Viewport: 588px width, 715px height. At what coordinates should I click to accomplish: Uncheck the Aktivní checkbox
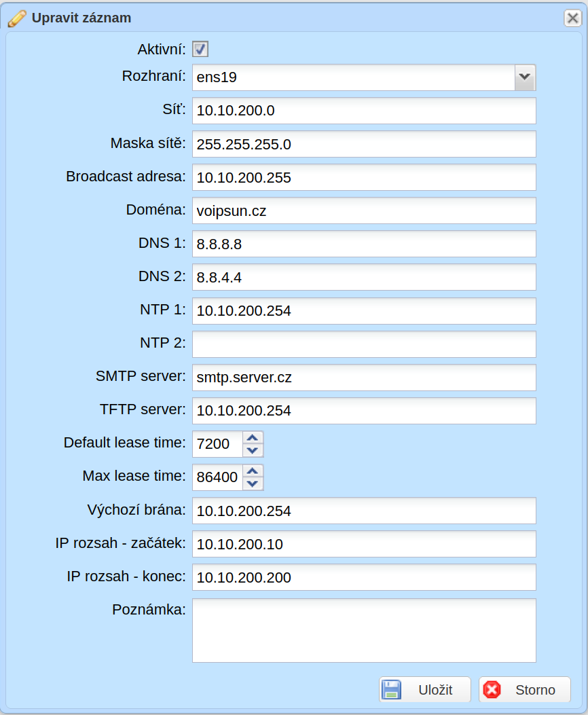coord(200,49)
